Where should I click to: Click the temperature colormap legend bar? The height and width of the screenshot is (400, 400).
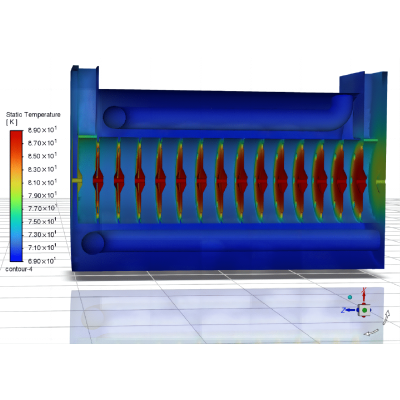16,196
